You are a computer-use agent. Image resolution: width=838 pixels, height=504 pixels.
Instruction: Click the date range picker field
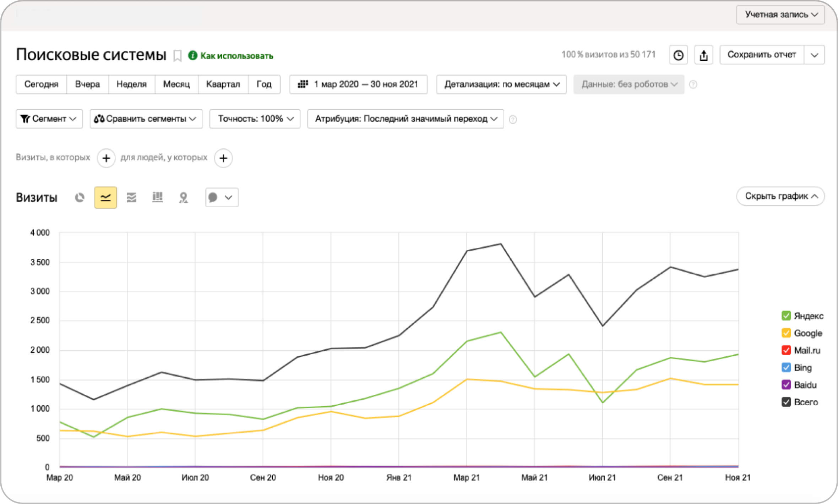pos(358,84)
